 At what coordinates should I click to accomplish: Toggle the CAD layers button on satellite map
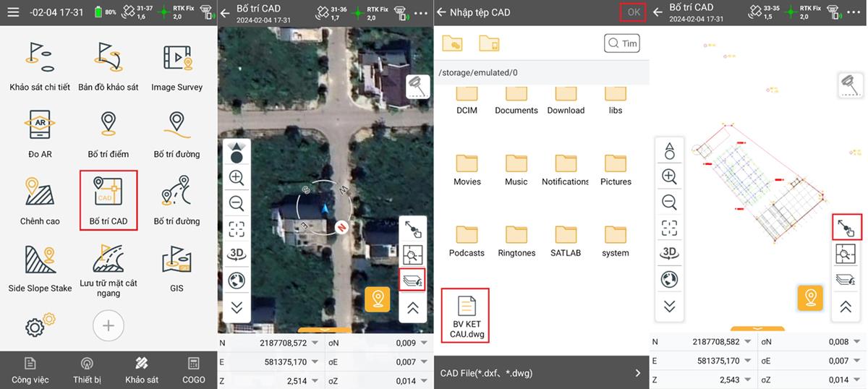point(412,279)
